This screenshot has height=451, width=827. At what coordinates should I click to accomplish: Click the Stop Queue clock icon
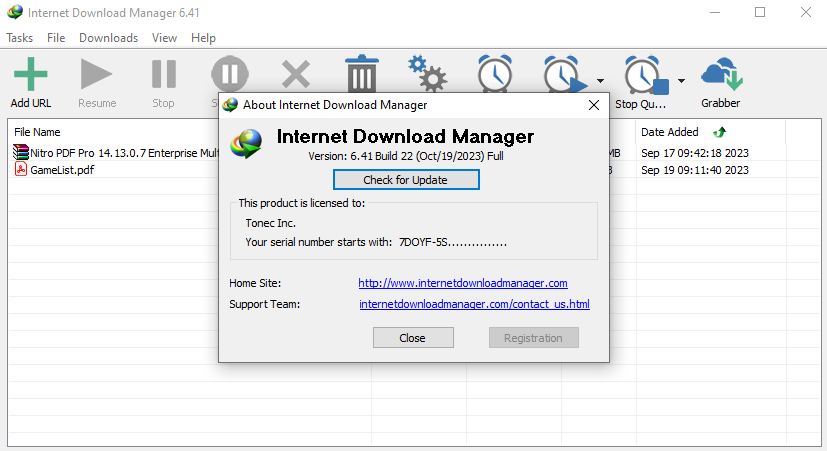pyautogui.click(x=646, y=74)
